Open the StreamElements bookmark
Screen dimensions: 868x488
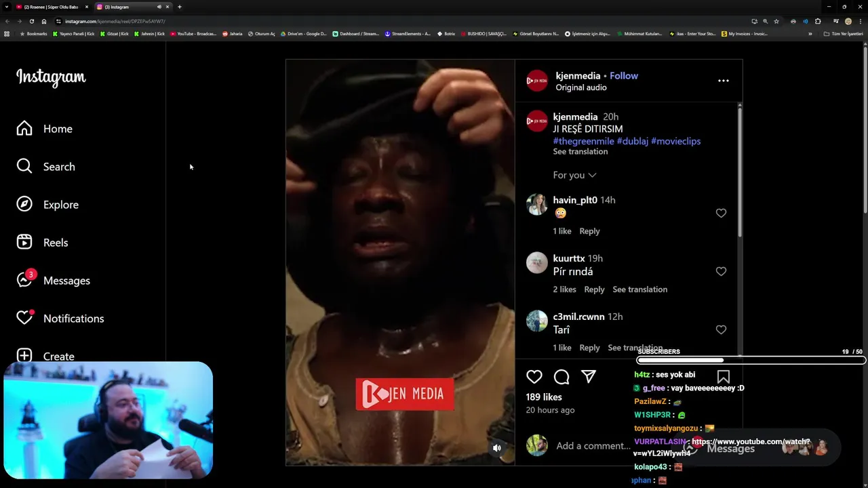coord(408,34)
